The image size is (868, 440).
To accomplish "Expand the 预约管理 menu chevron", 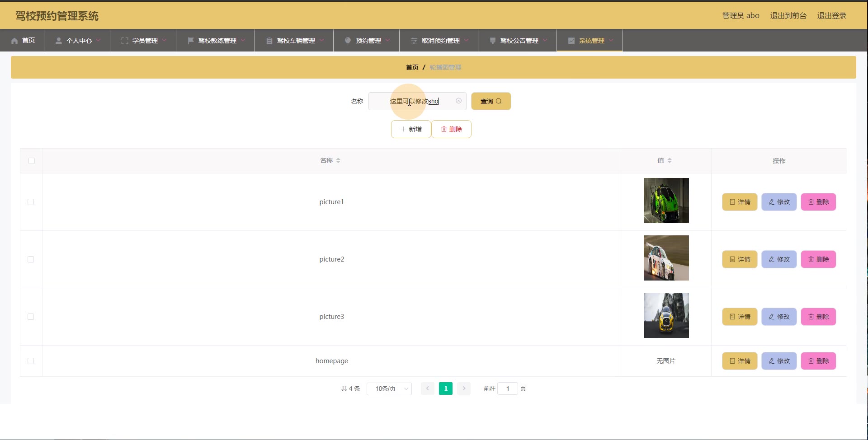I will 387,40.
